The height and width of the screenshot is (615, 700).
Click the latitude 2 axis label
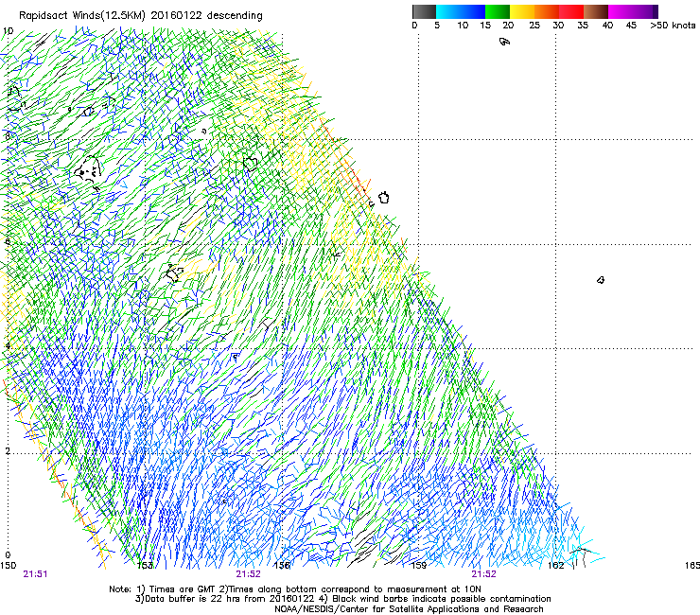click(8, 451)
